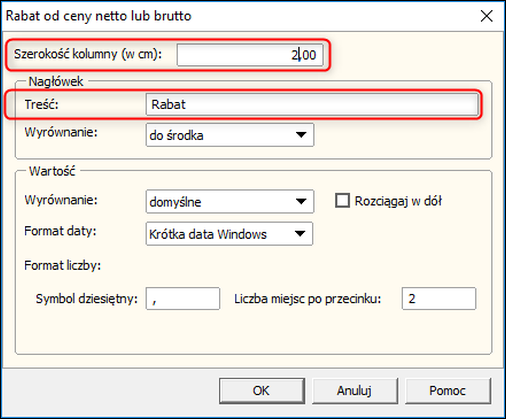This screenshot has height=419, width=506.
Task: Click the Format liczby label
Action: (x=63, y=266)
